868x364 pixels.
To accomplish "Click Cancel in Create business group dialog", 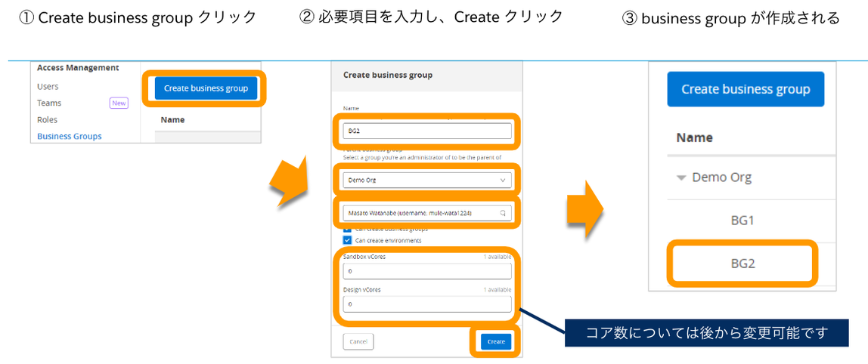I will 358,342.
